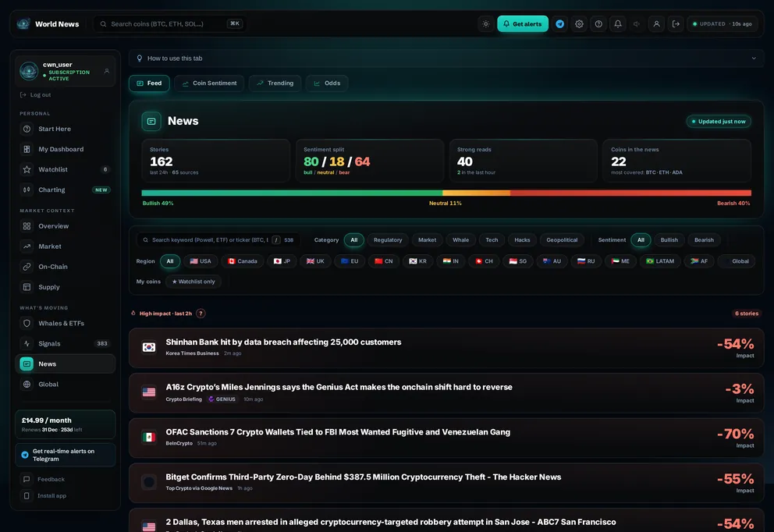Select the Tech category filter

tap(492, 239)
